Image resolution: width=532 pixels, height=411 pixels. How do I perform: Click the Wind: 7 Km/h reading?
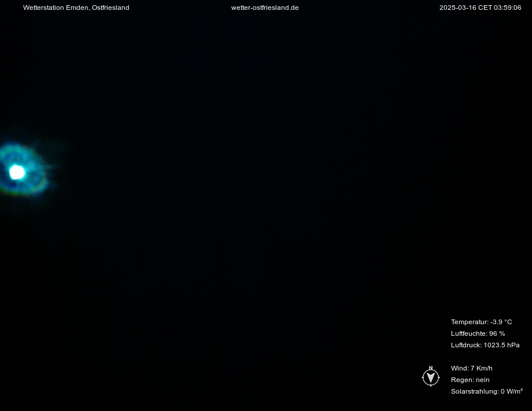coord(472,368)
